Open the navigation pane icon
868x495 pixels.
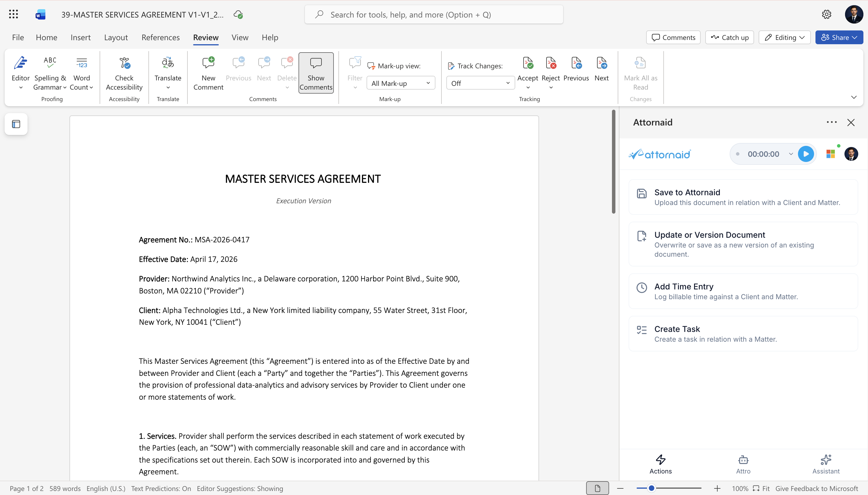coord(16,124)
